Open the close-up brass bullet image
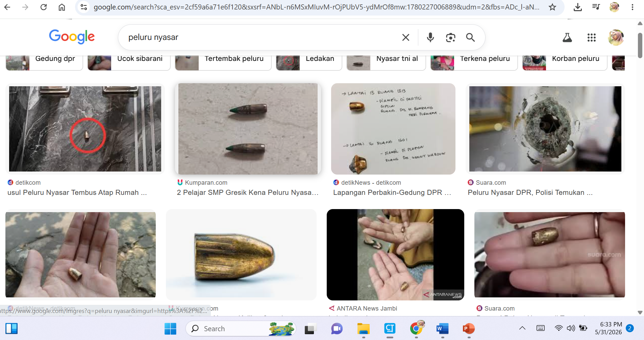The width and height of the screenshot is (644, 340). point(241,255)
